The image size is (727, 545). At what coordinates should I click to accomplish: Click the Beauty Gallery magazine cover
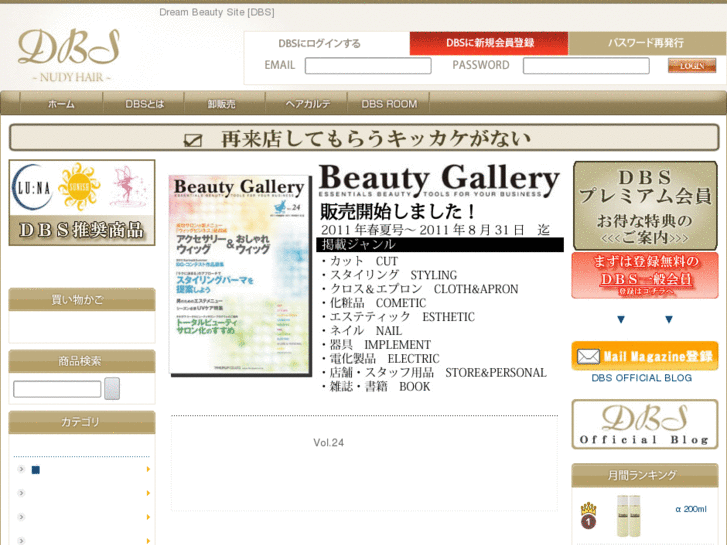[x=239, y=275]
